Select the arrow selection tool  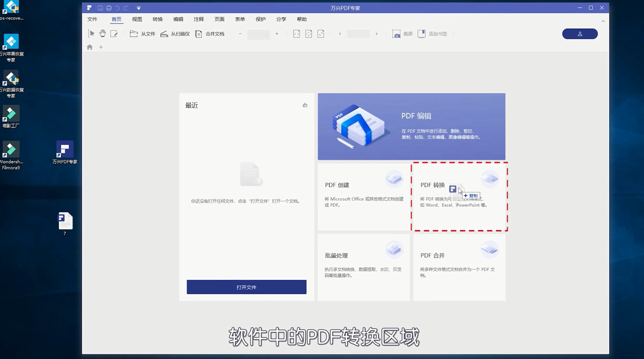click(x=91, y=34)
